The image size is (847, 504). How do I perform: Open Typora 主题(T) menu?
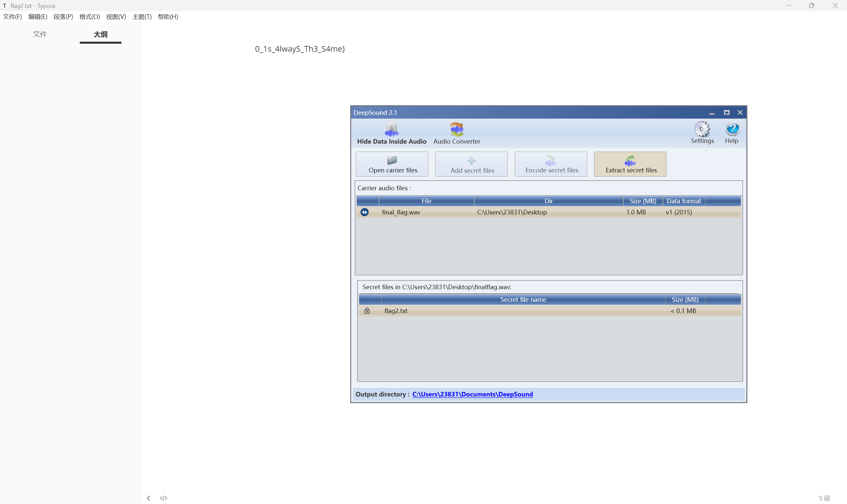tap(142, 17)
